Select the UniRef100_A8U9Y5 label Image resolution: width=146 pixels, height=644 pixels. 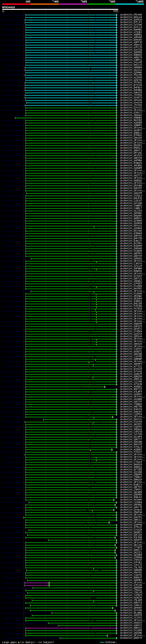click(x=131, y=540)
